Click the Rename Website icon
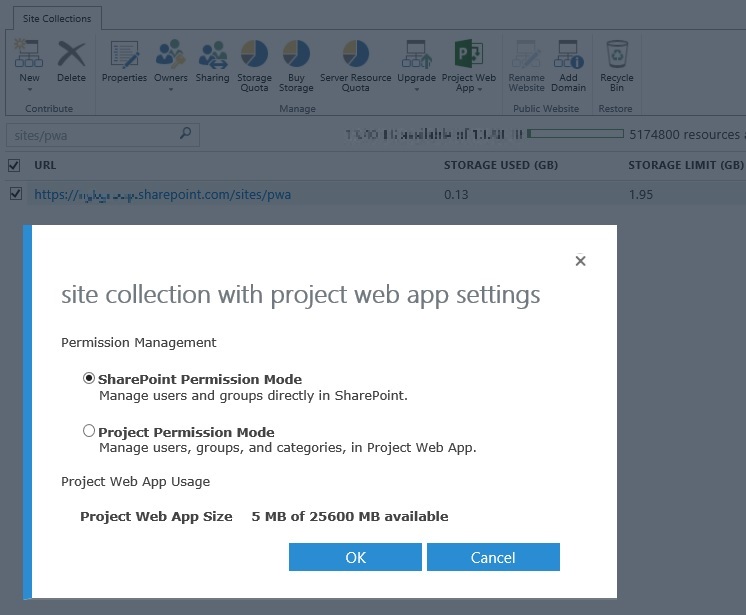Viewport: 746px width, 615px height. click(x=526, y=54)
